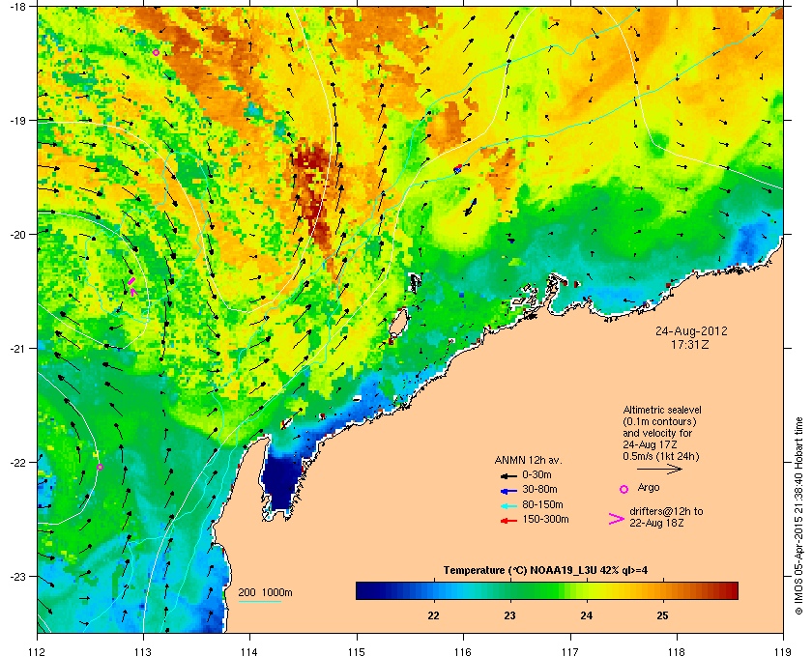Click the dark blue Exmouth Gulf water area

pyautogui.click(x=282, y=480)
